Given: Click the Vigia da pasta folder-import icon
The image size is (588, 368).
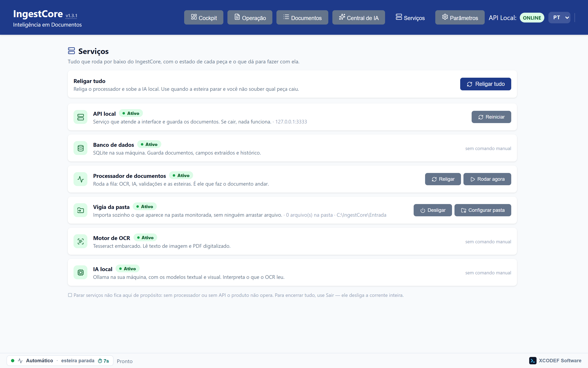Looking at the screenshot, I should point(80,210).
